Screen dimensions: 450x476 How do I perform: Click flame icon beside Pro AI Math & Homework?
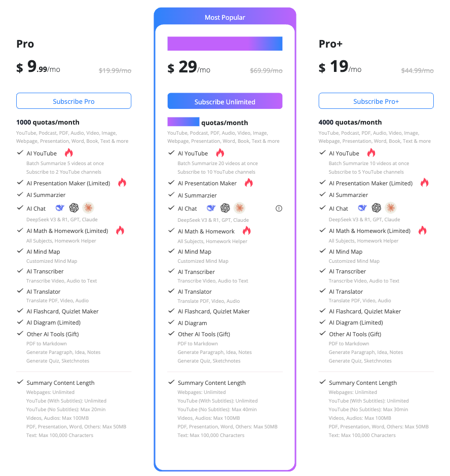pos(120,231)
